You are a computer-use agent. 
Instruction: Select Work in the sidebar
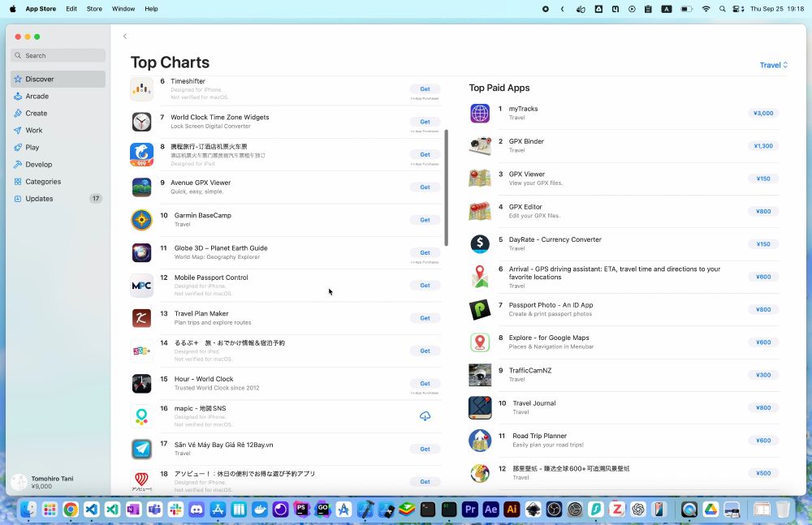pyautogui.click(x=58, y=131)
